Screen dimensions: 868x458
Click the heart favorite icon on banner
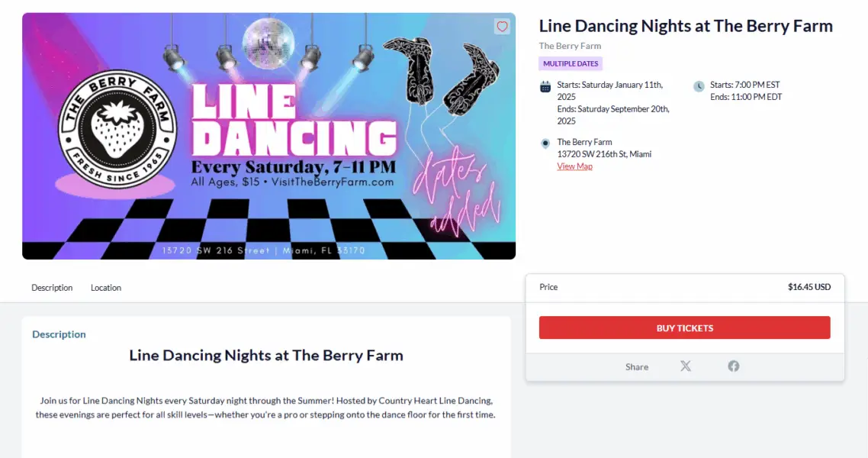[x=502, y=27]
